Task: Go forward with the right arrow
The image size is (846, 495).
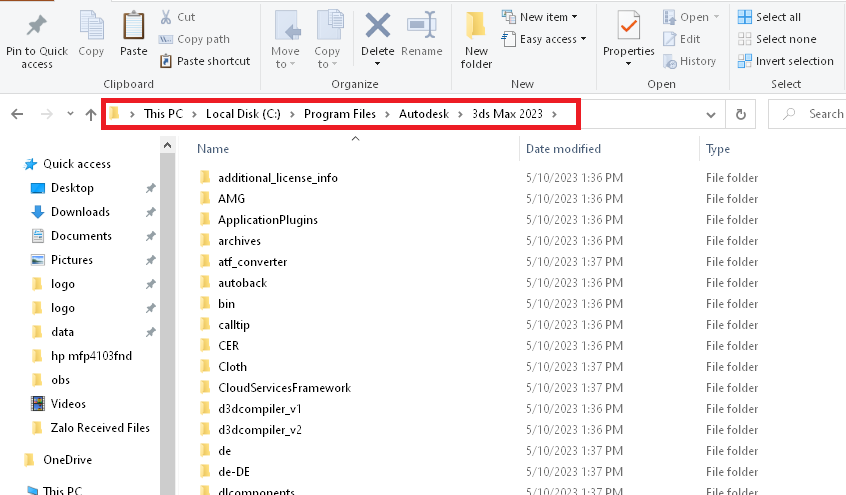Action: 47,114
